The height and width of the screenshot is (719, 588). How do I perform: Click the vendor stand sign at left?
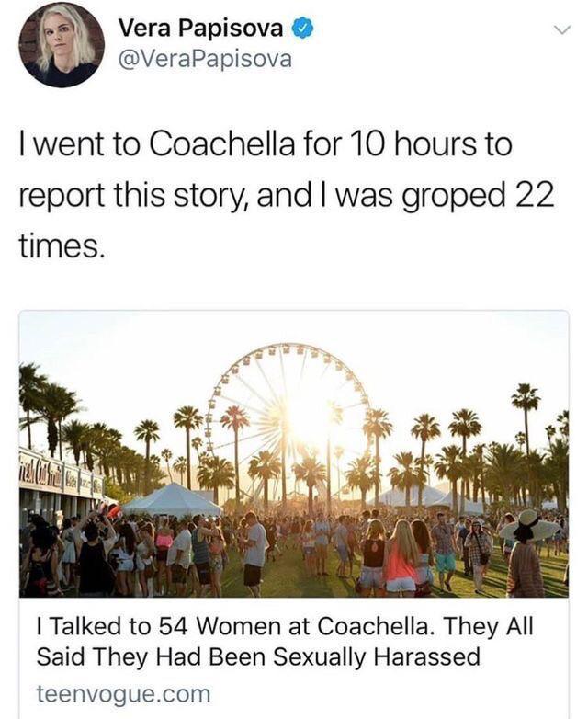point(57,476)
